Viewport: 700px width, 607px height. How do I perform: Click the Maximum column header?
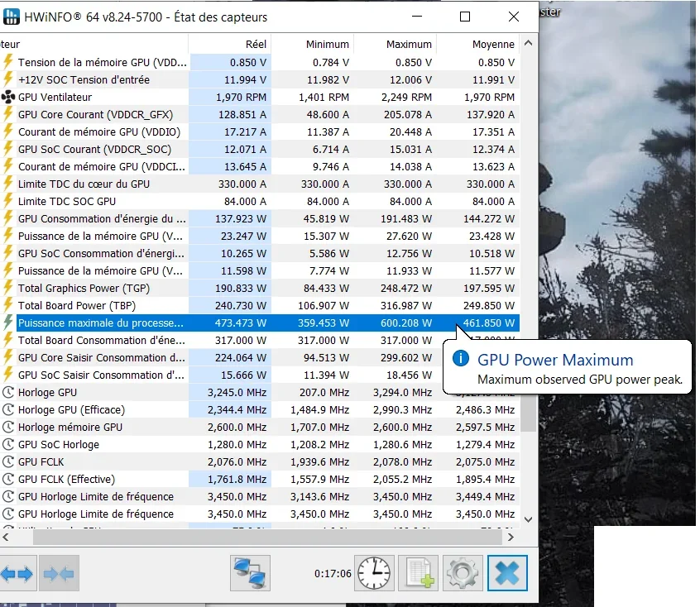pyautogui.click(x=395, y=44)
